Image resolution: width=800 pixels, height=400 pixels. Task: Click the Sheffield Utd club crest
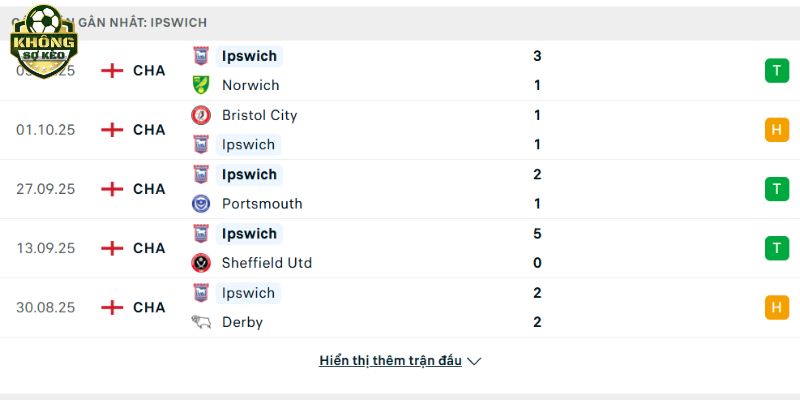click(201, 263)
